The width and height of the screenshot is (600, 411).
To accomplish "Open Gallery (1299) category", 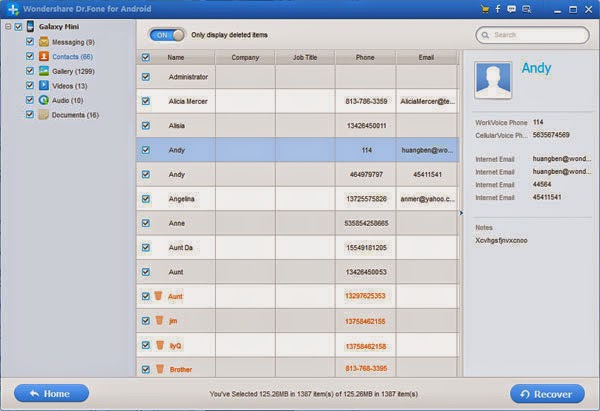I will pyautogui.click(x=73, y=71).
